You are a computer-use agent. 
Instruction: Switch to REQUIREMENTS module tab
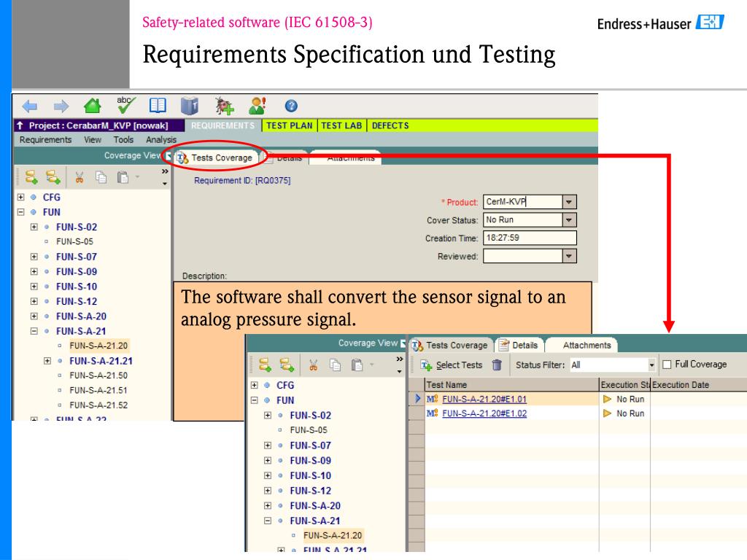pyautogui.click(x=223, y=125)
